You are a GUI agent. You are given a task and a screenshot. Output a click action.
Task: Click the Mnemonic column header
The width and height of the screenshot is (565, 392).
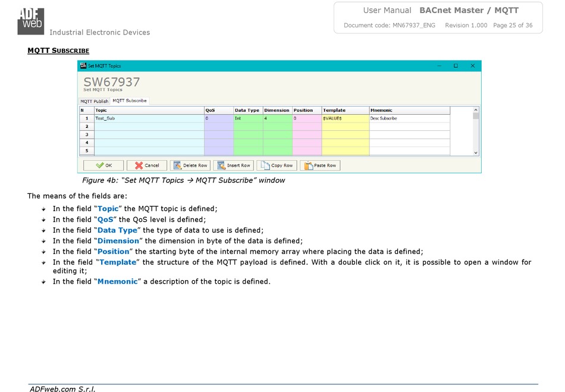[x=410, y=110]
